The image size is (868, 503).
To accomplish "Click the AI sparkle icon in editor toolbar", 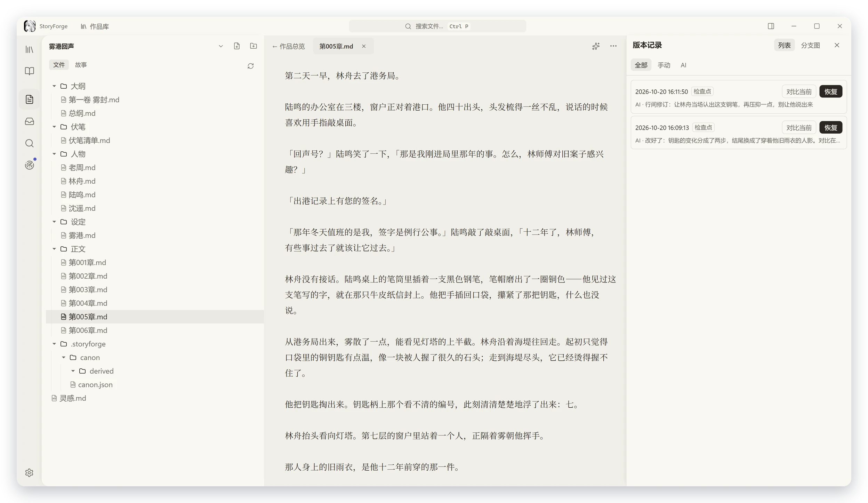I will point(596,46).
